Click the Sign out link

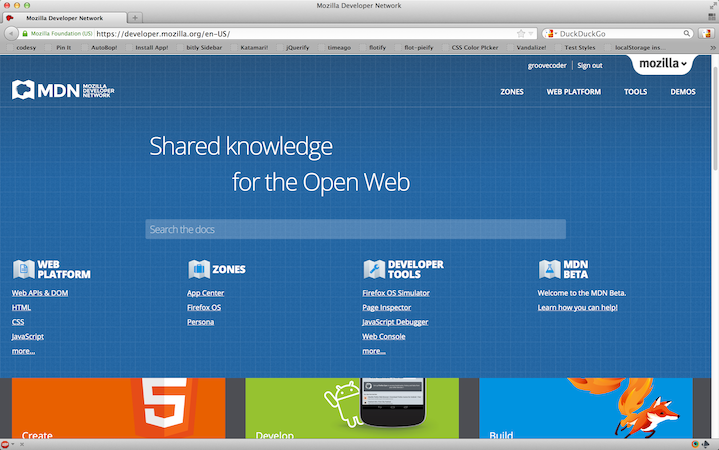pyautogui.click(x=590, y=66)
